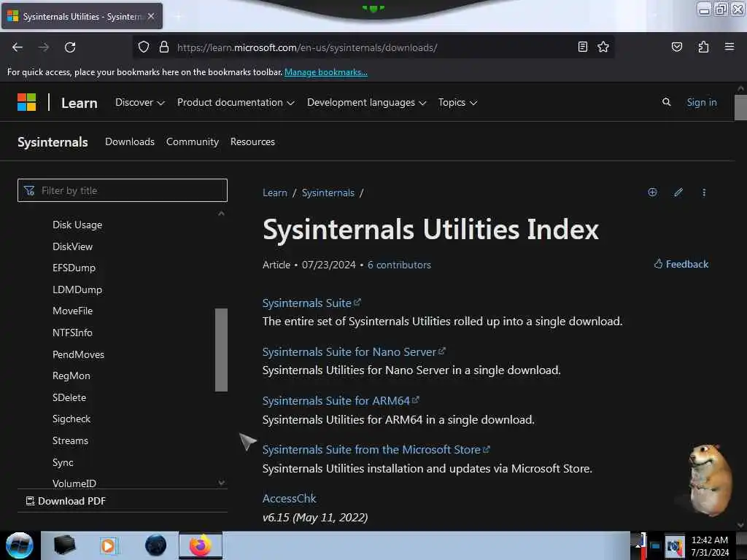Click the Sysinternals breadcrumb link

click(328, 192)
